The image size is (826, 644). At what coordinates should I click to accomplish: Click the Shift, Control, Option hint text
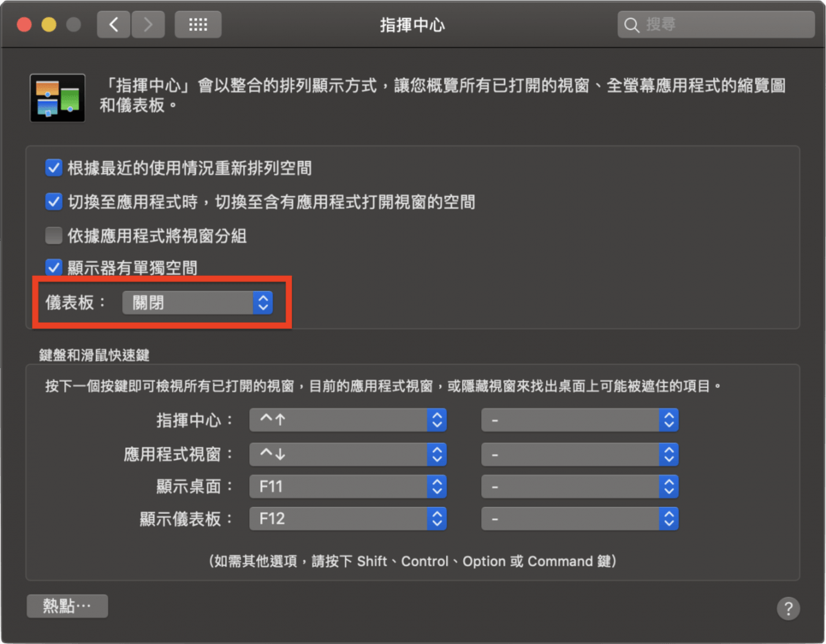coord(413,561)
